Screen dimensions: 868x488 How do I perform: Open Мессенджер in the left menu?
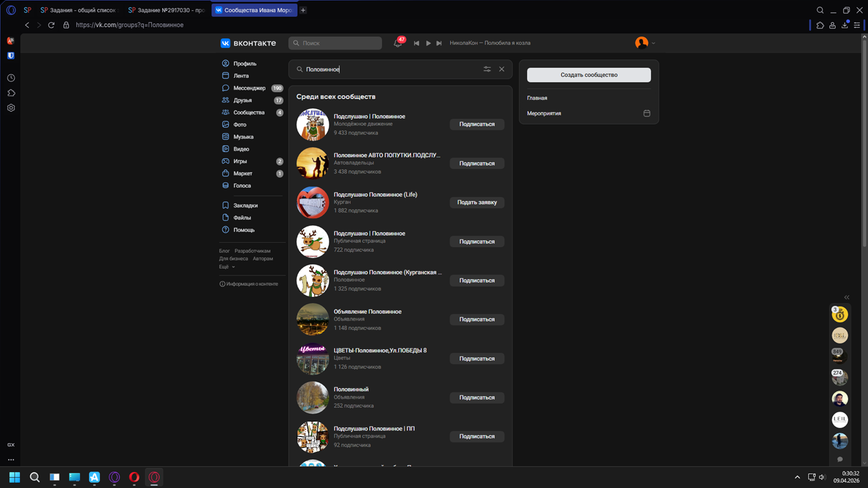pos(249,88)
